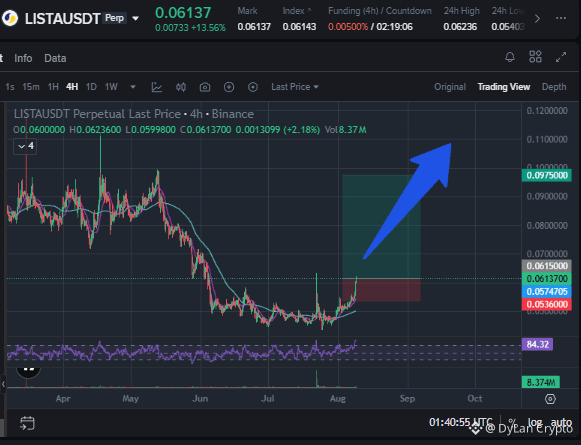Click the 0.0613700 current price label
The width and height of the screenshot is (581, 445).
coord(547,279)
